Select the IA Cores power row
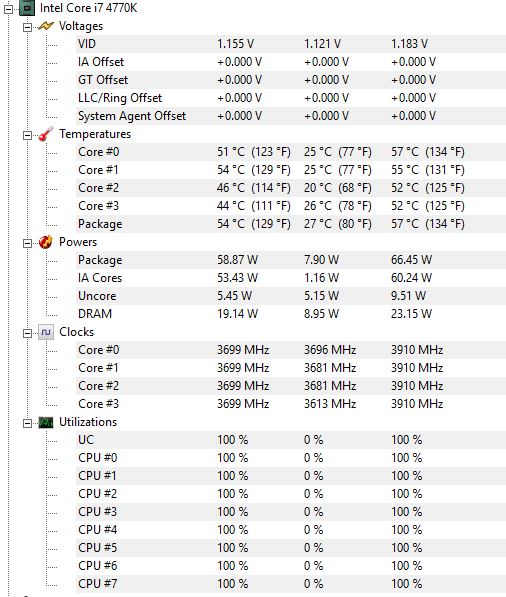 291,278
